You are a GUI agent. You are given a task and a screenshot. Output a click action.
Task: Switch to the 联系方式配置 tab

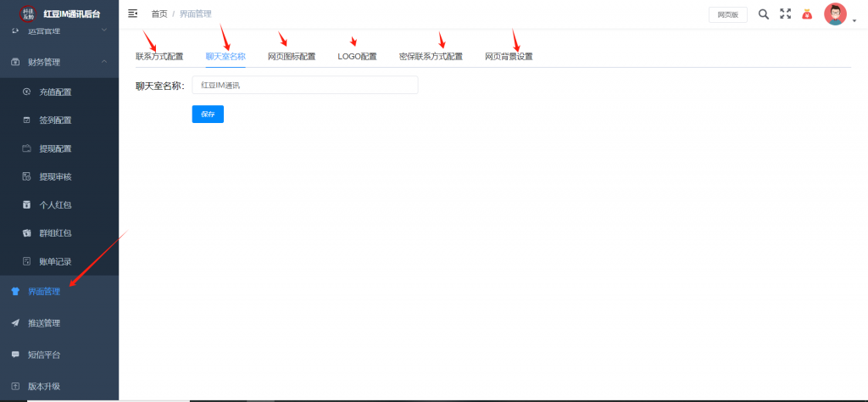(x=159, y=57)
